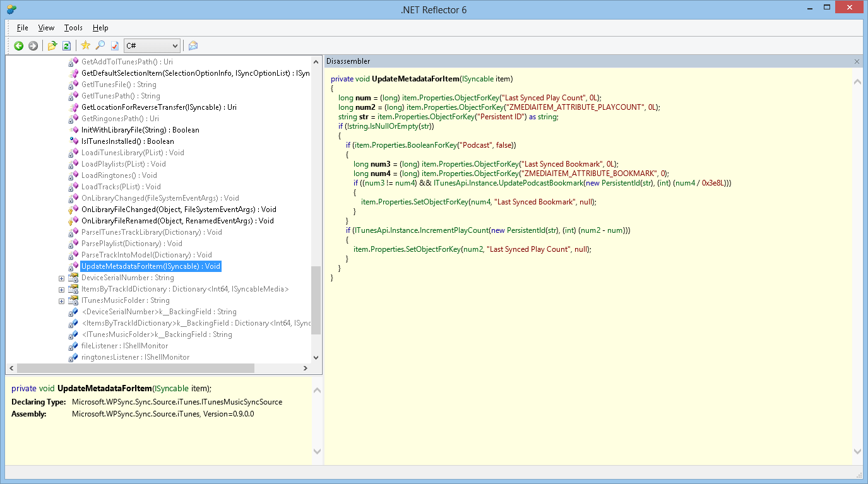Open an assembly using the folder icon

click(52, 45)
